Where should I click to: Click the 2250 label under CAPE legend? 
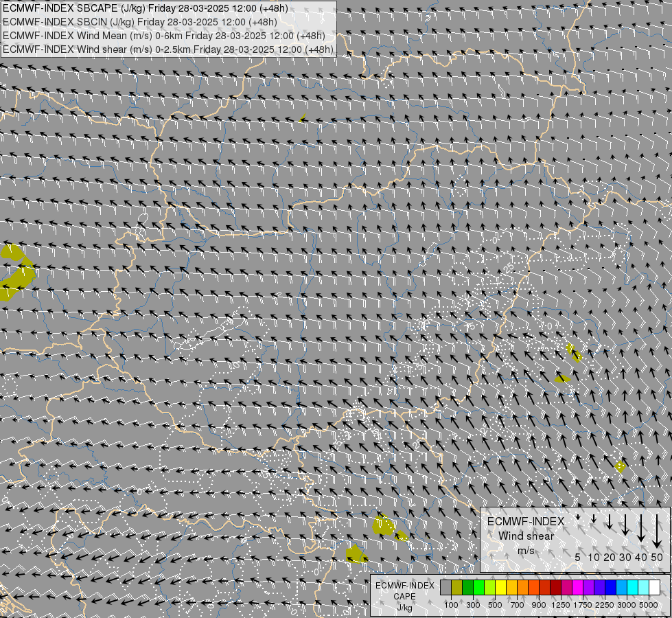coord(605,605)
